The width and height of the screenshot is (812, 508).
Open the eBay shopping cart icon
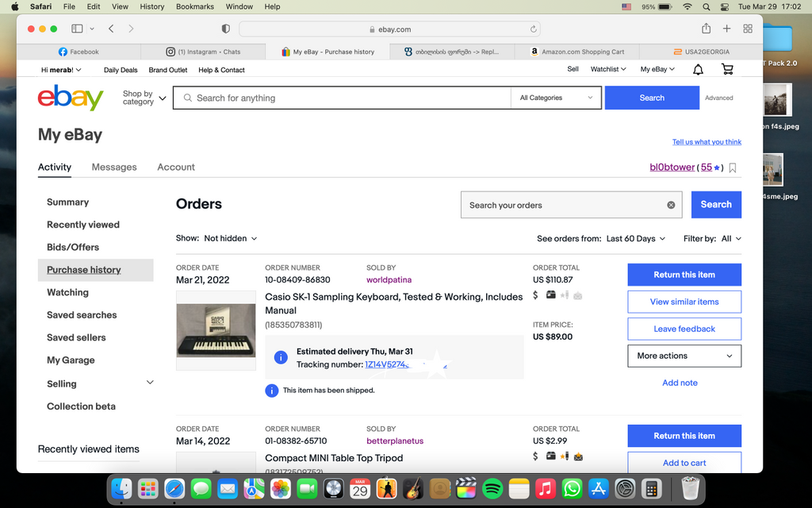pyautogui.click(x=727, y=70)
